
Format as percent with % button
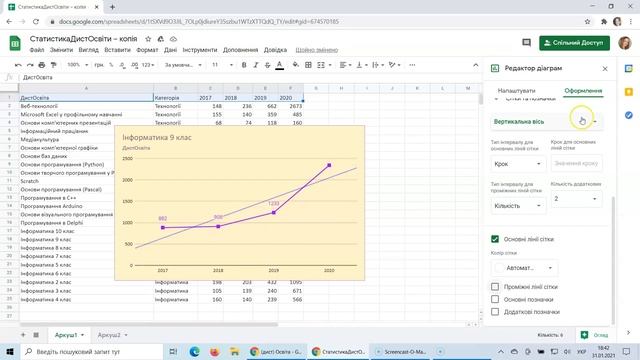point(111,65)
